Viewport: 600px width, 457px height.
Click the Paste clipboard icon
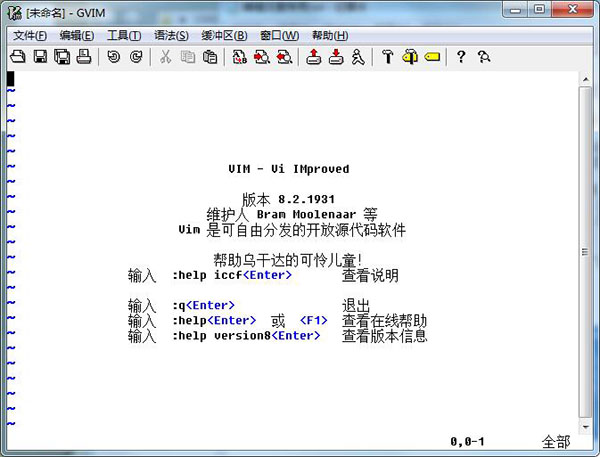(x=210, y=57)
